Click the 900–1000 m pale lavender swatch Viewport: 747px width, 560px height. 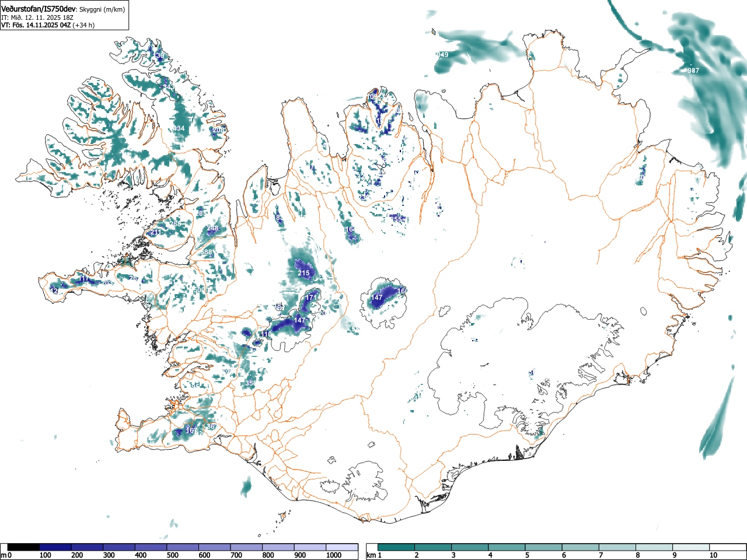point(310,547)
